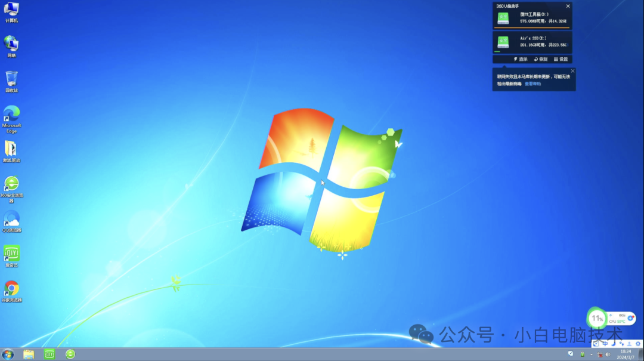Screen dimensions: 644x361
Task: Open the 回收站 (Recycle Bin) icon
Action: (x=11, y=81)
